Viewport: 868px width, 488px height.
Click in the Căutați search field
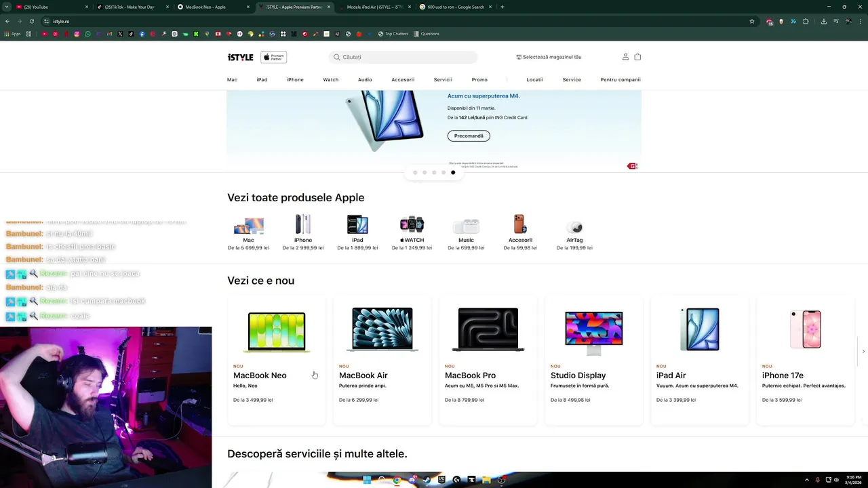[x=403, y=57]
